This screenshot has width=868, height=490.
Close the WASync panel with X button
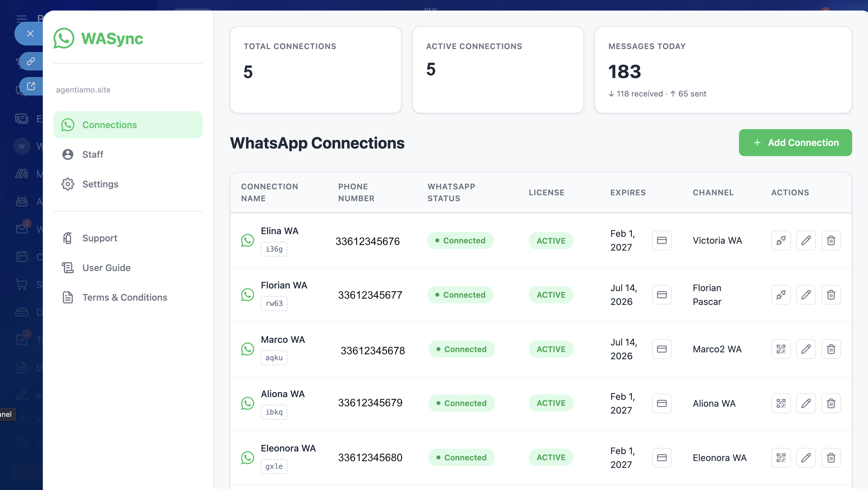click(x=30, y=34)
